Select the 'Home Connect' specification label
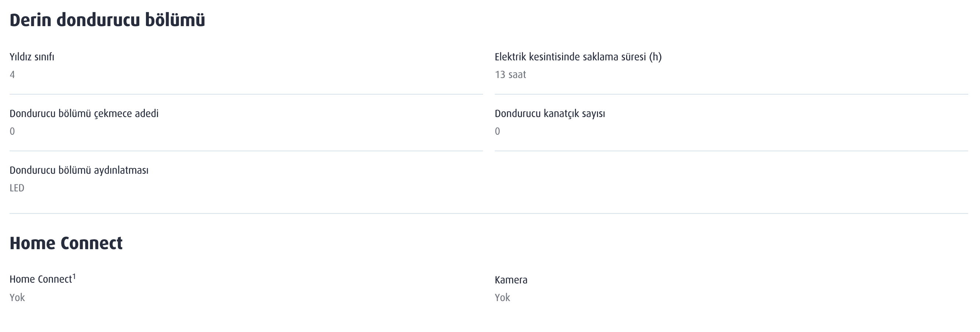This screenshot has width=980, height=332. point(41,279)
